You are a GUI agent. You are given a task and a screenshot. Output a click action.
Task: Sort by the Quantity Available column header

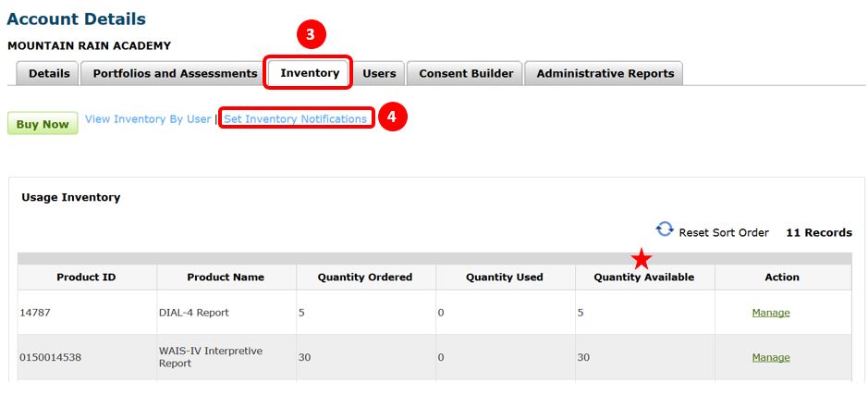[x=643, y=277]
